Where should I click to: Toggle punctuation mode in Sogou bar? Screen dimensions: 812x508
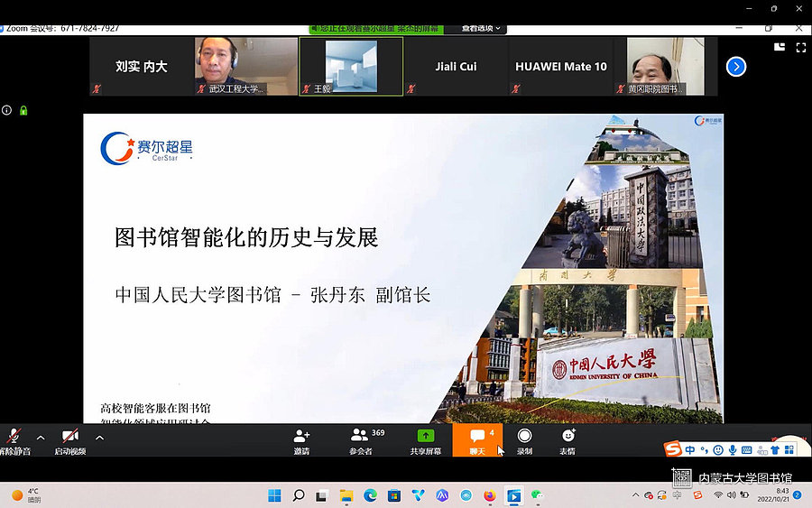click(x=705, y=450)
